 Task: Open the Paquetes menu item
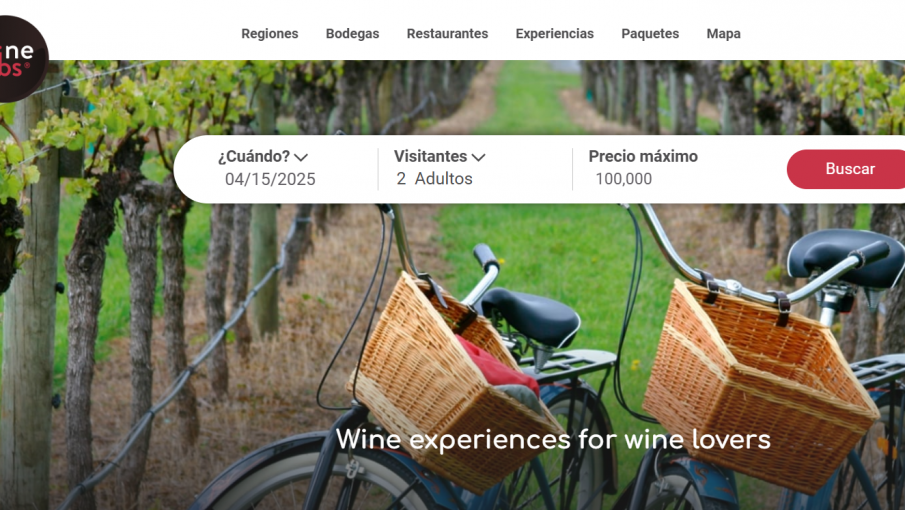point(650,33)
